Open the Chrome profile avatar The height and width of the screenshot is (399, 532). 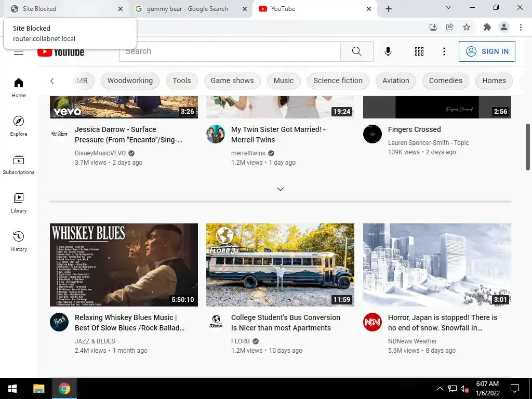(504, 27)
